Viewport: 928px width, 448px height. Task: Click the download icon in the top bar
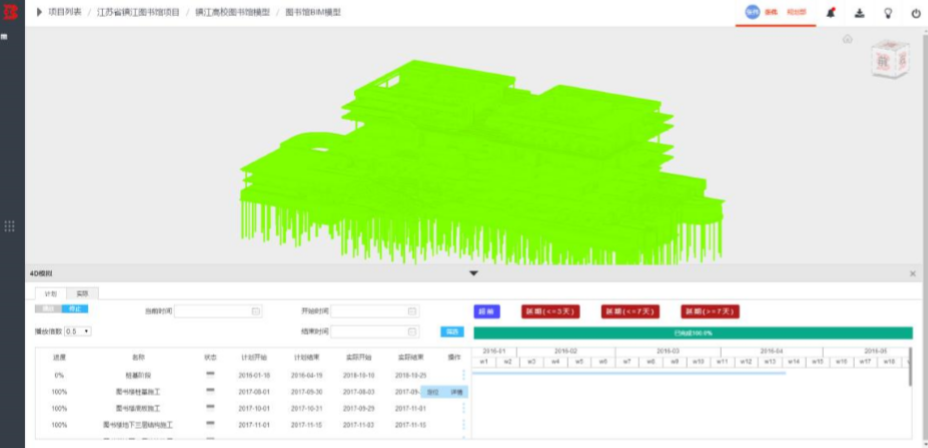[x=859, y=13]
